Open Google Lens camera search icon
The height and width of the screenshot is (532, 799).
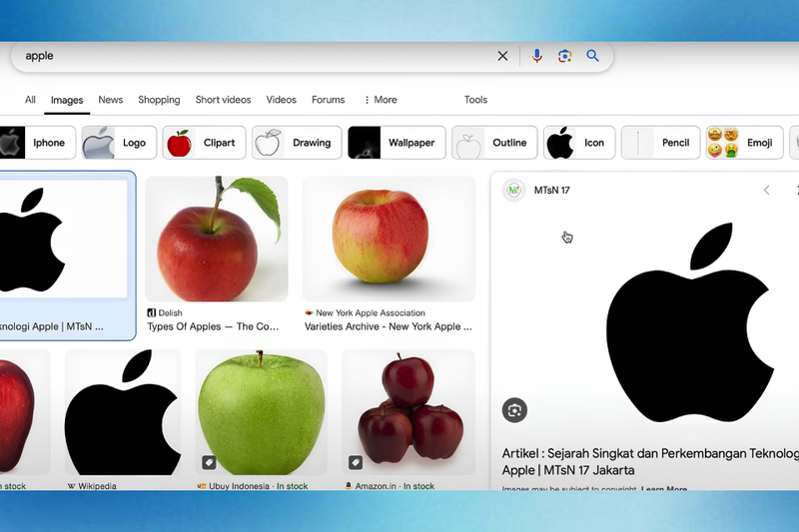pos(564,56)
